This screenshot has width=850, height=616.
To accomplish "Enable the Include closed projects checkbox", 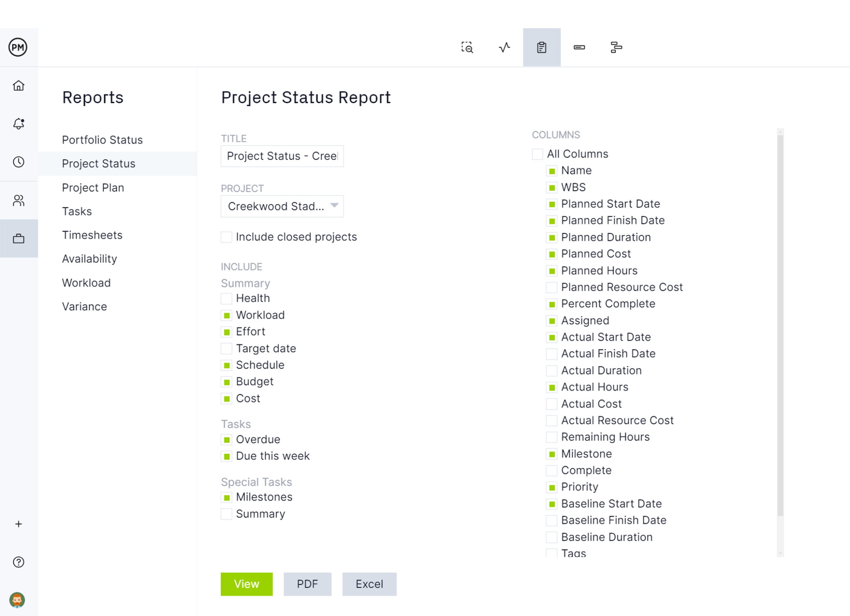I will tap(226, 237).
